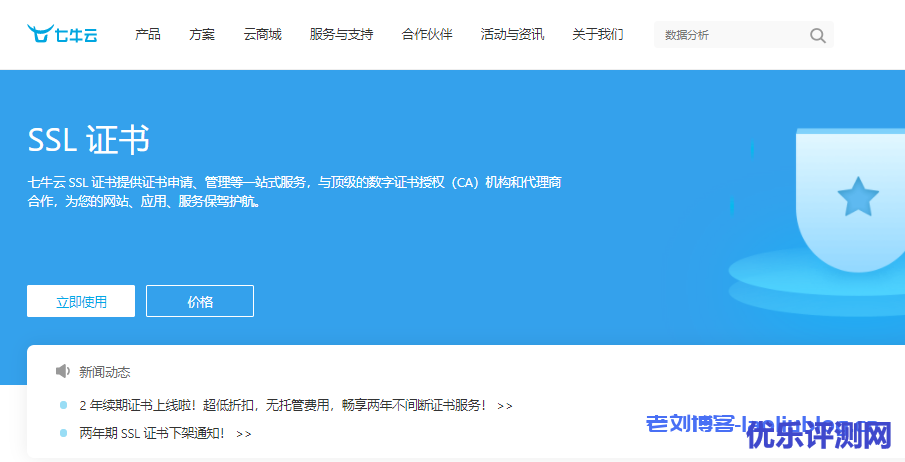This screenshot has width=905, height=462.
Task: Open the 方案 menu
Action: [x=202, y=35]
